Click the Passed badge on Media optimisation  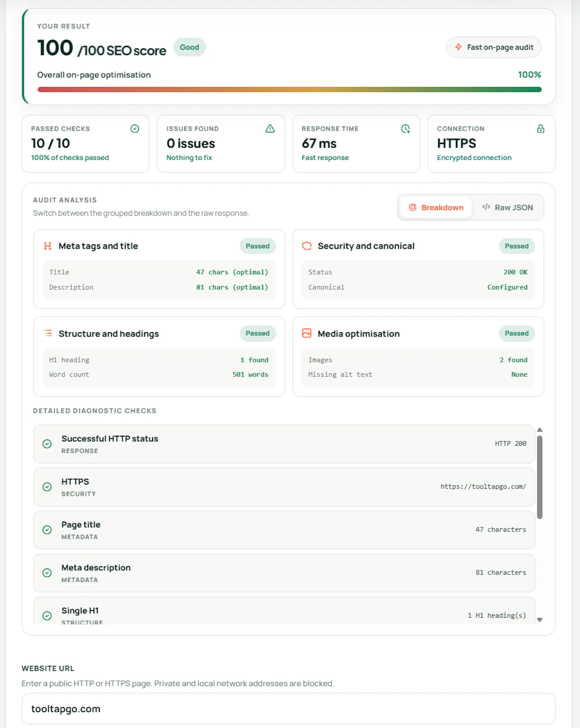pos(517,333)
